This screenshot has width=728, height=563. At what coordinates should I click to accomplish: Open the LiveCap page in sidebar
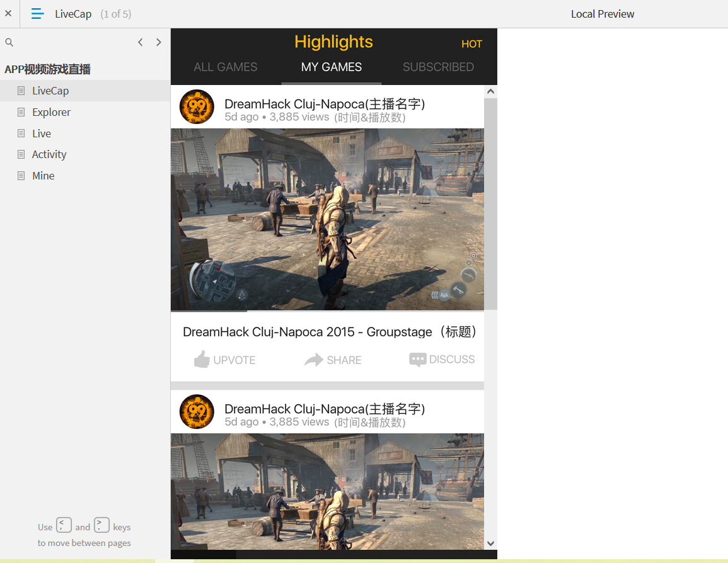(x=85, y=91)
